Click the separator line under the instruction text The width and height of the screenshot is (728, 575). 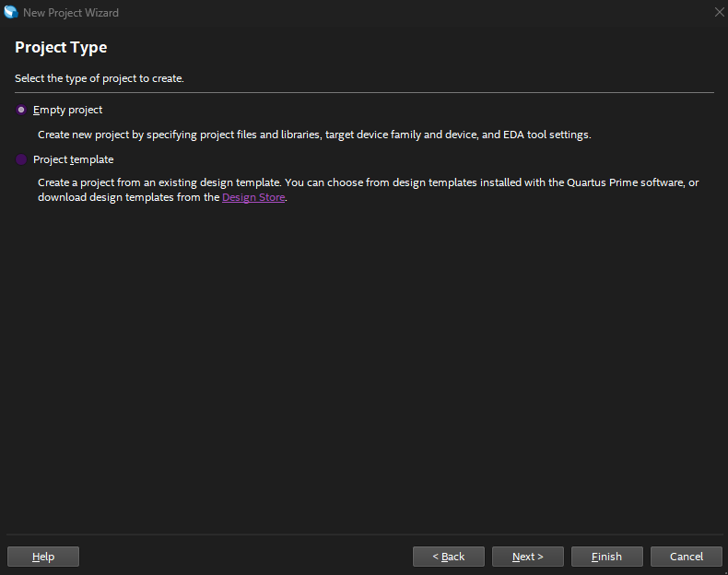(364, 92)
